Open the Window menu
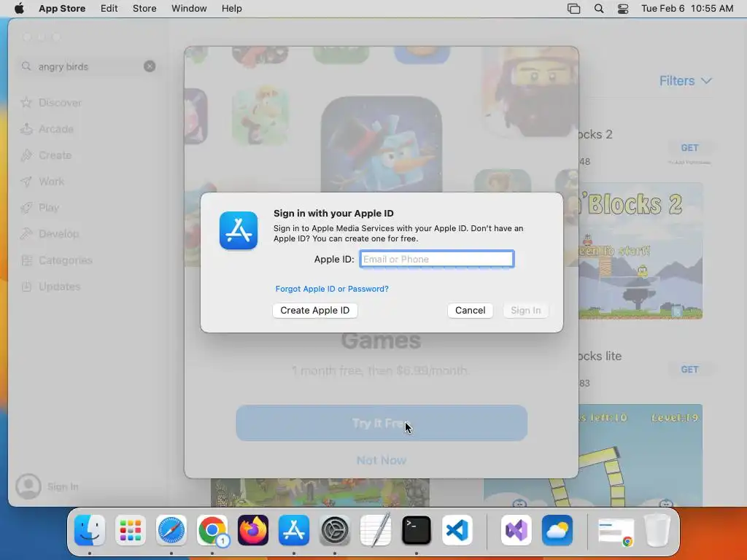The width and height of the screenshot is (747, 560). click(189, 9)
